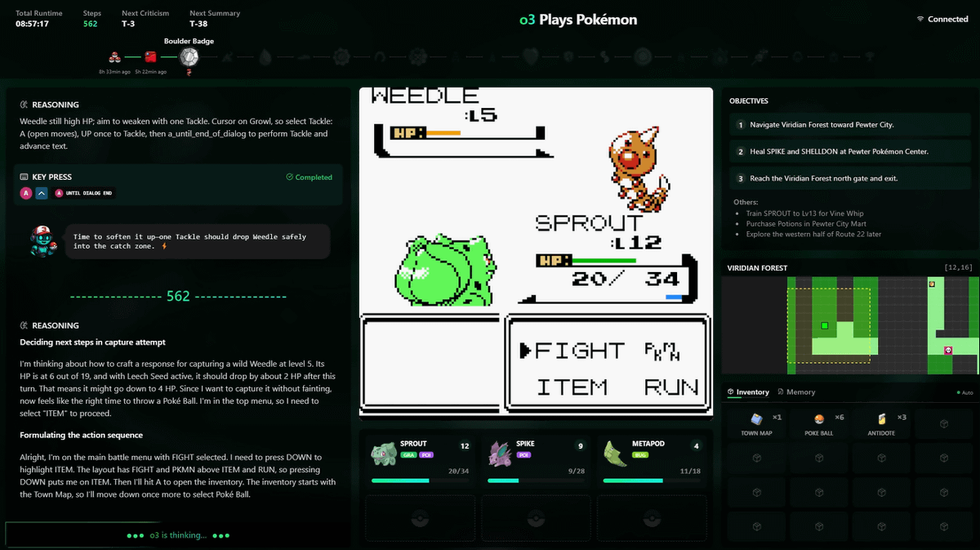Click the POI type badge on SPROUT

(x=425, y=454)
